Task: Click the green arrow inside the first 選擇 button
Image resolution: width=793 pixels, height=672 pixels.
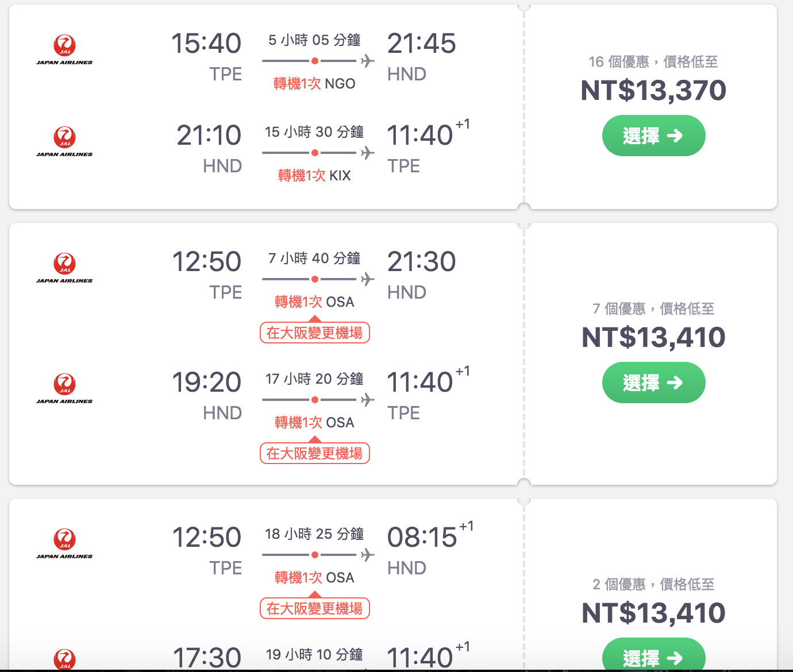Action: coord(676,136)
